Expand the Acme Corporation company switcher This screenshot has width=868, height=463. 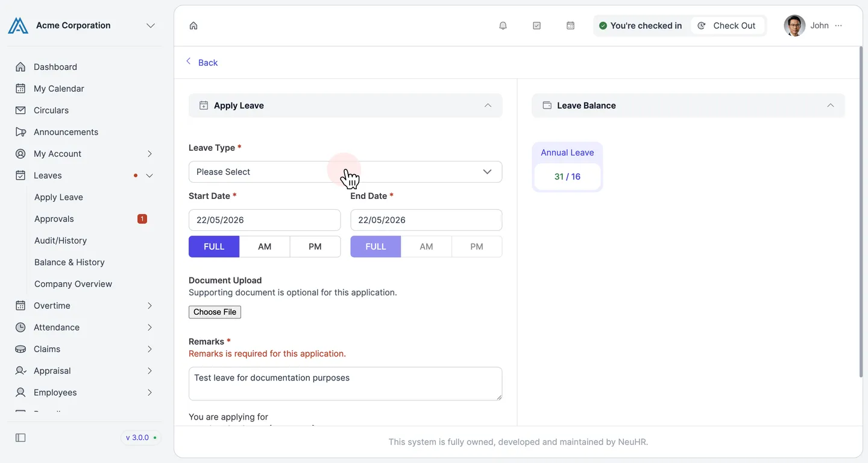tap(151, 25)
